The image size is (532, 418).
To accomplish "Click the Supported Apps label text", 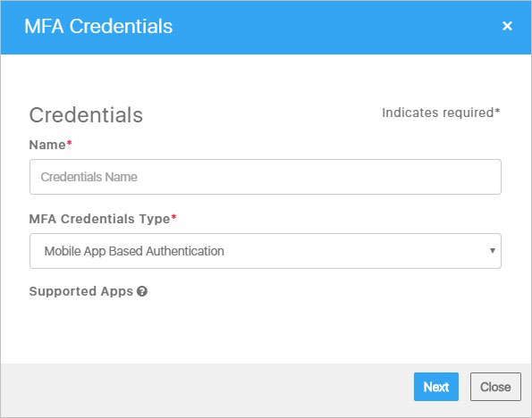I will tap(81, 291).
